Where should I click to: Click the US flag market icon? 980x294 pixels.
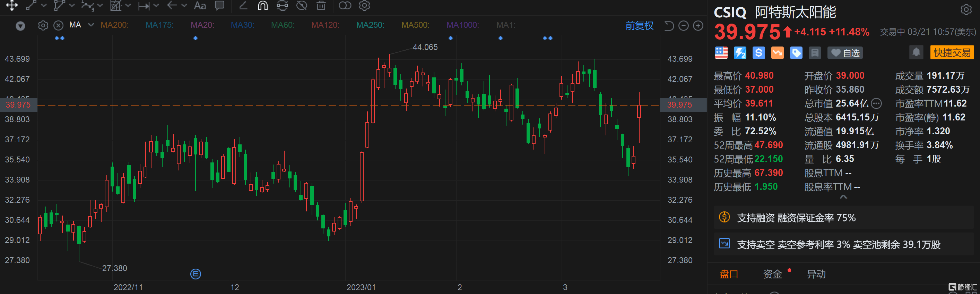[x=721, y=53]
